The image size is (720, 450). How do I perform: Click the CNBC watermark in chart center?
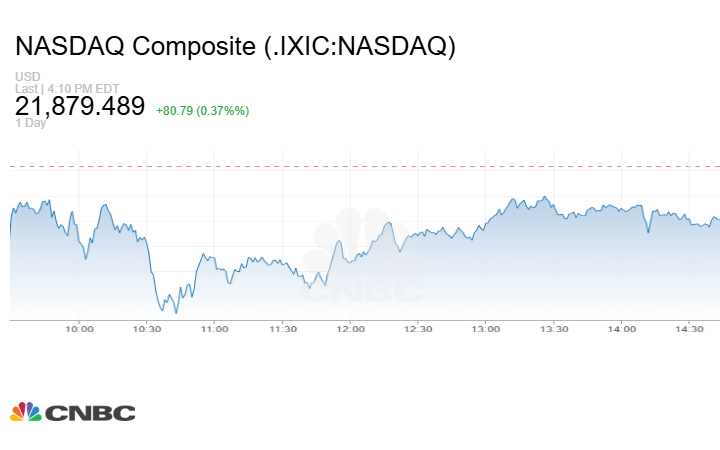pos(364,258)
